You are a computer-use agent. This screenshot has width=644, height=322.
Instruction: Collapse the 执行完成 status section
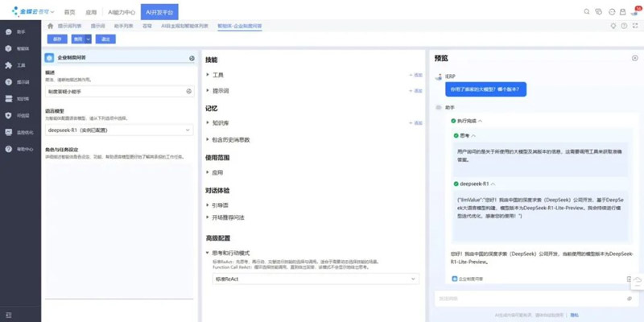[481, 120]
